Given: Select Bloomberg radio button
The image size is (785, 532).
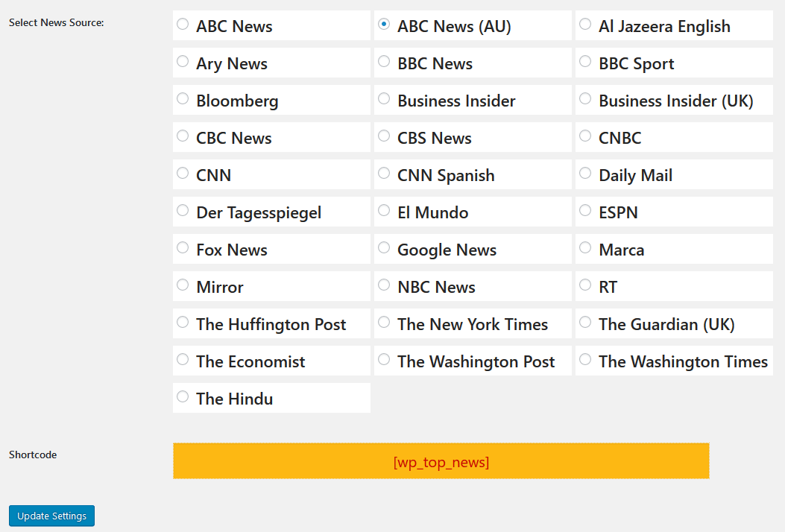Looking at the screenshot, I should [183, 99].
